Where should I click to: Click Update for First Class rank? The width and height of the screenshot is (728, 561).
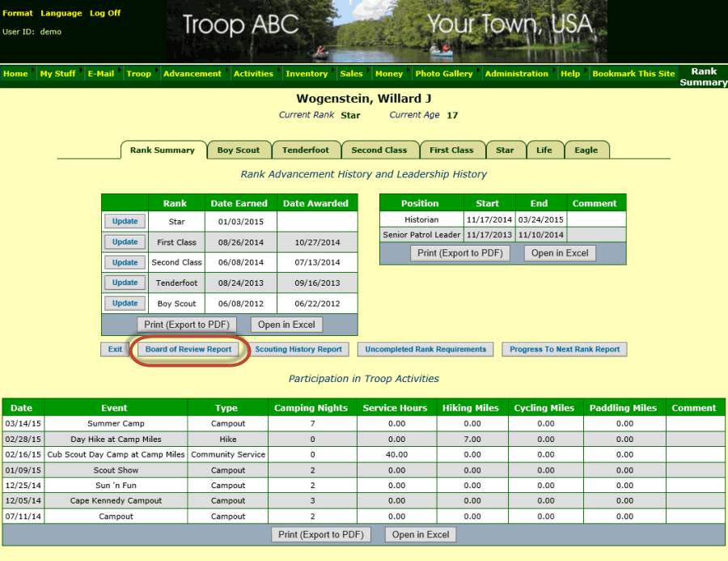(125, 242)
